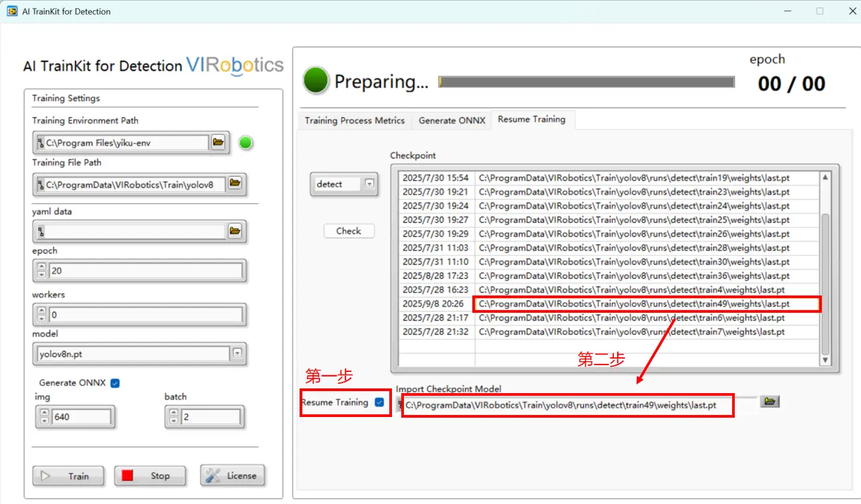Open the Generate ONNX tab
The height and width of the screenshot is (504, 861).
[452, 120]
